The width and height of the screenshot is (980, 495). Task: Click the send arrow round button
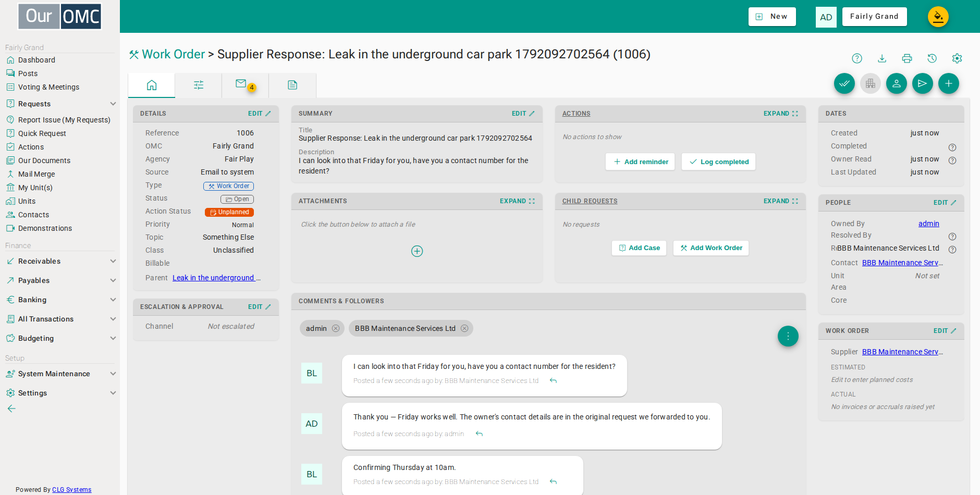coord(923,83)
